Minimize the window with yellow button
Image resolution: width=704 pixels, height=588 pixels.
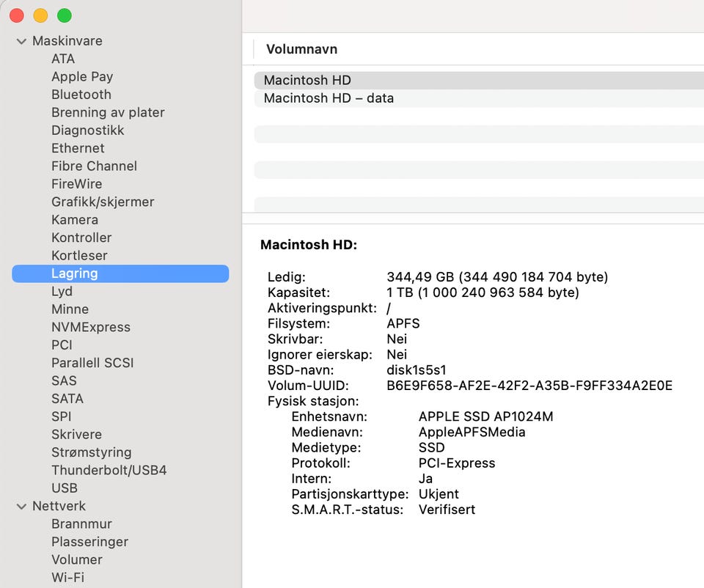pos(40,15)
